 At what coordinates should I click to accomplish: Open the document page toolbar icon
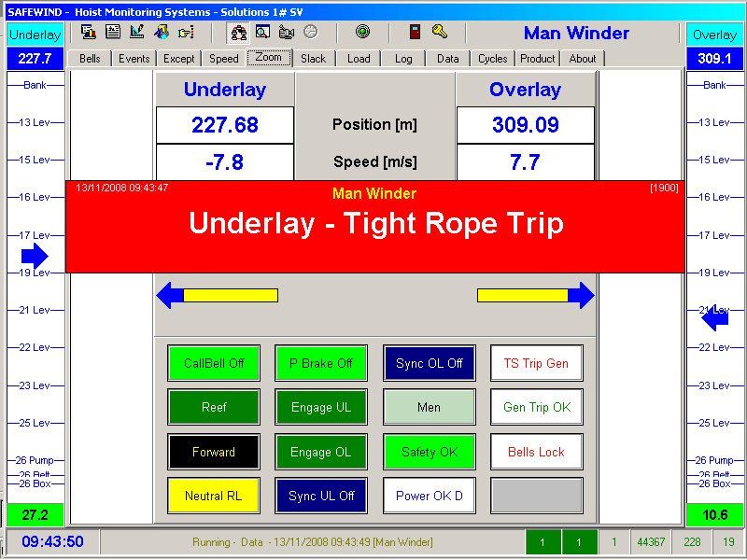click(x=113, y=32)
